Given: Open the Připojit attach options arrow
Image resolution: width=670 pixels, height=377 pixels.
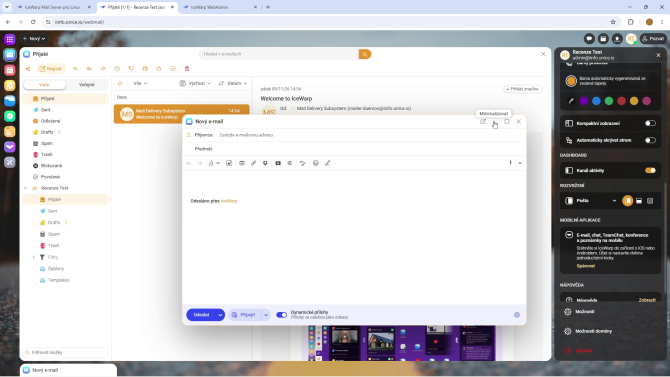Looking at the screenshot, I should 266,315.
